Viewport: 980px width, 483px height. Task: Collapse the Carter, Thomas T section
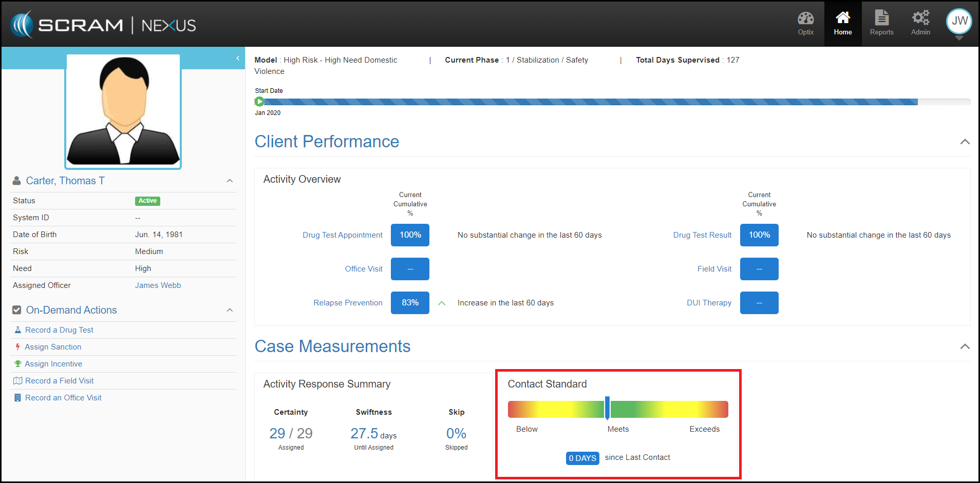[230, 181]
